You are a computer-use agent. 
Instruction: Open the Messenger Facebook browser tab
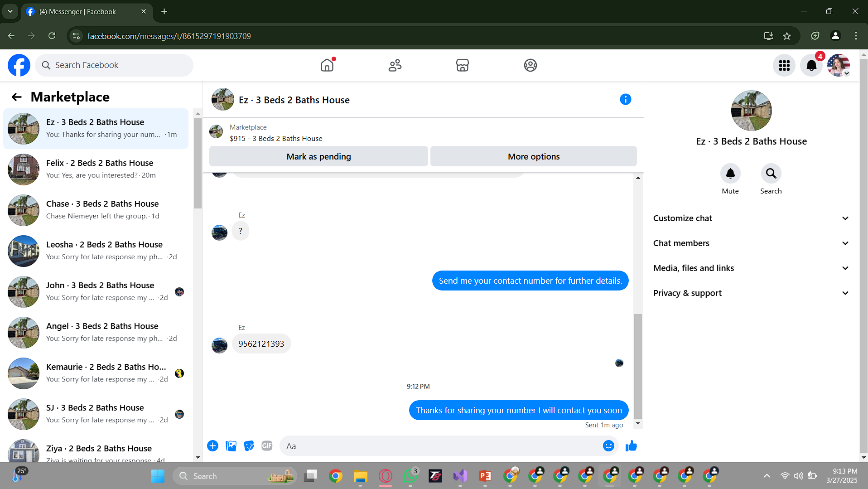[86, 12]
